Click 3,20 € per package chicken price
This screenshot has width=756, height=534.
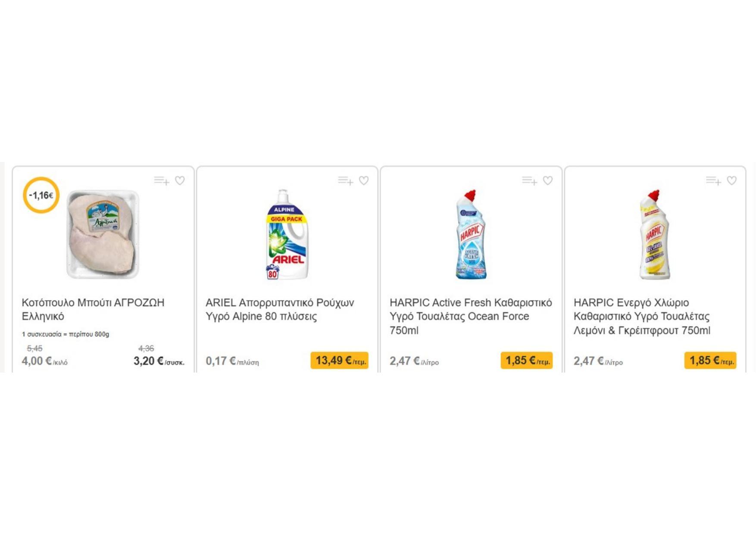[158, 361]
